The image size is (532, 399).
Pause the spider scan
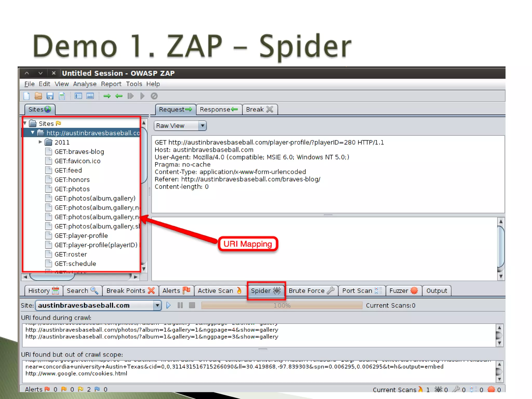[x=180, y=305]
